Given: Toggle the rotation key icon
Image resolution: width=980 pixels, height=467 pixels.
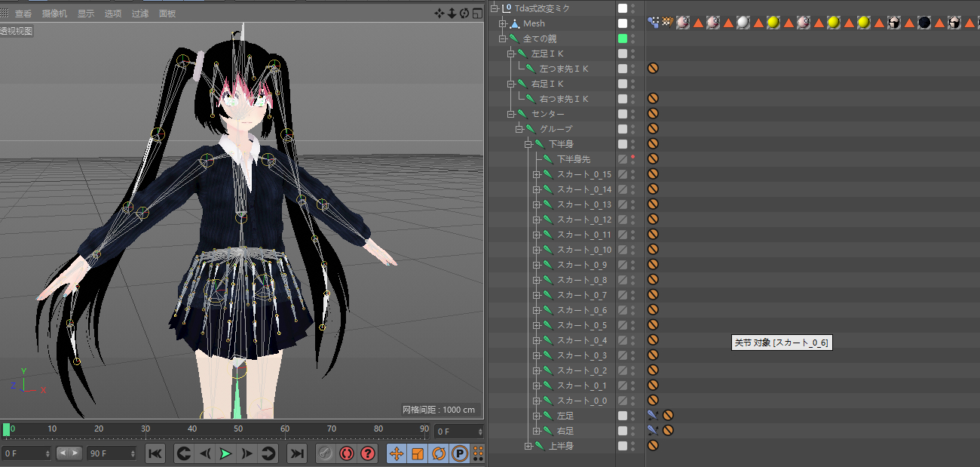Looking at the screenshot, I should click(x=438, y=453).
